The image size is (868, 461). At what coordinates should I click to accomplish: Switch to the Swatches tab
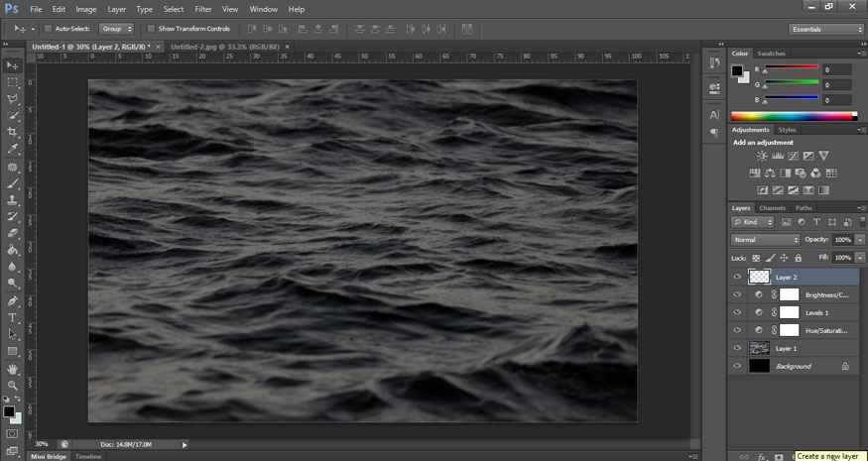pos(771,54)
